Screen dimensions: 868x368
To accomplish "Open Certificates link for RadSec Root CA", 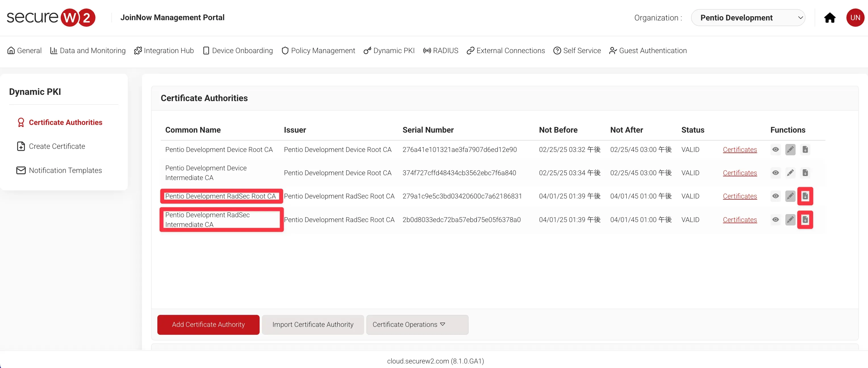I will (x=740, y=196).
